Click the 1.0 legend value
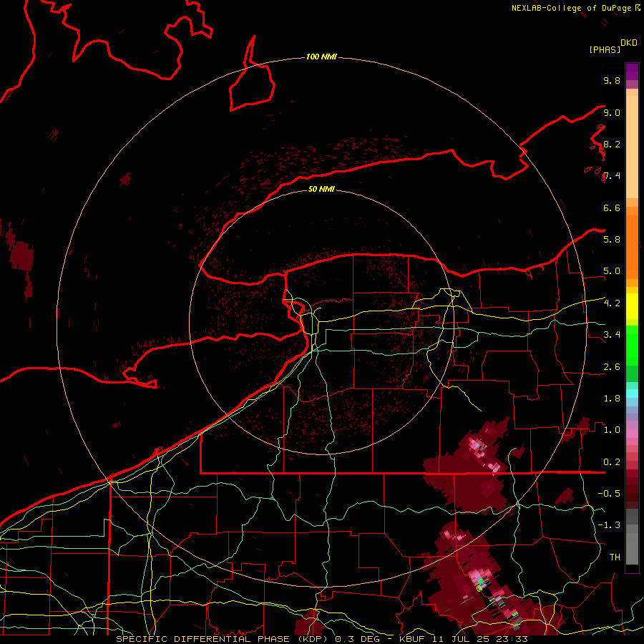 point(612,430)
